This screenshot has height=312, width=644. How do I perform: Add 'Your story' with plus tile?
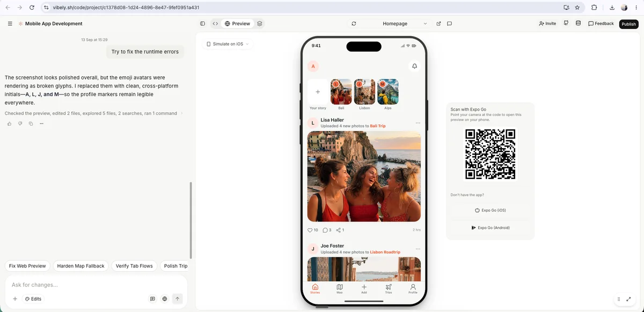[x=318, y=92]
